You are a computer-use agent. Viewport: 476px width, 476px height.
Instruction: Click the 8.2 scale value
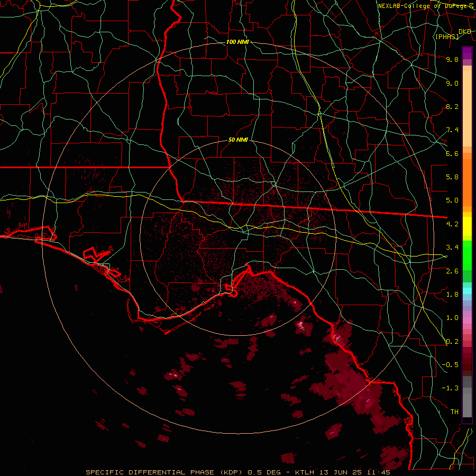click(x=452, y=106)
